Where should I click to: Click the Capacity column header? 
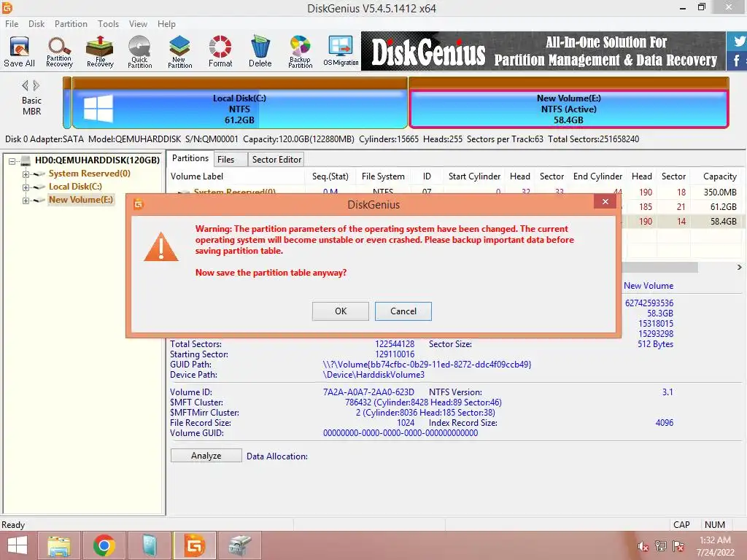pos(719,176)
